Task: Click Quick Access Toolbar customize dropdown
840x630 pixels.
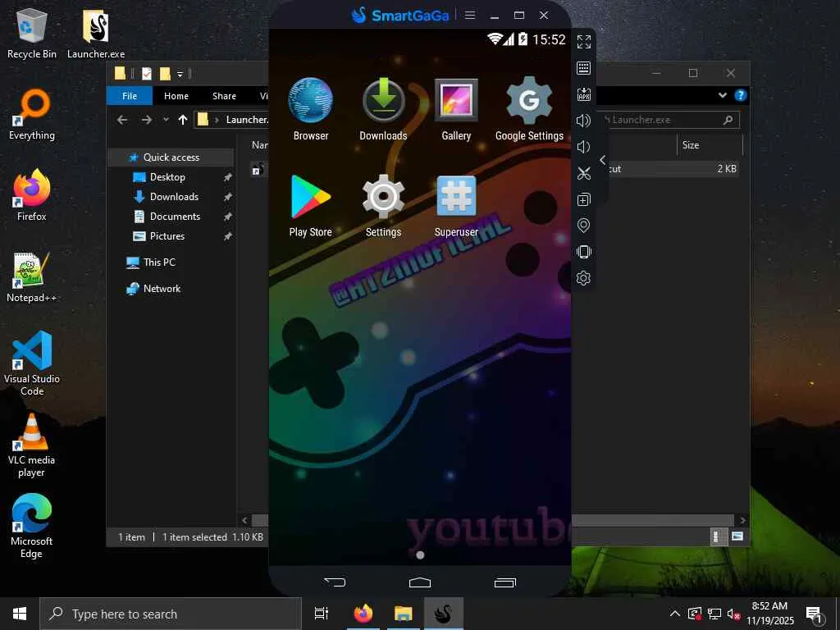Action: (x=180, y=74)
